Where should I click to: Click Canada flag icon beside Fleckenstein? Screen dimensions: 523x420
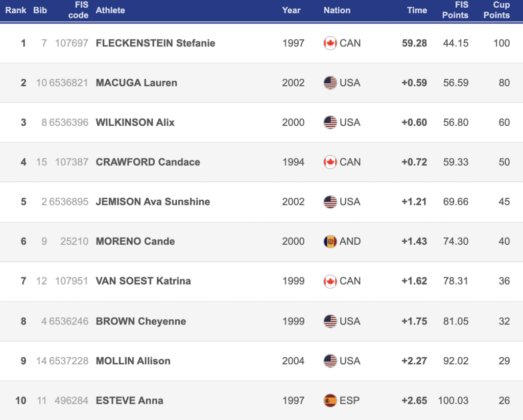[330, 43]
